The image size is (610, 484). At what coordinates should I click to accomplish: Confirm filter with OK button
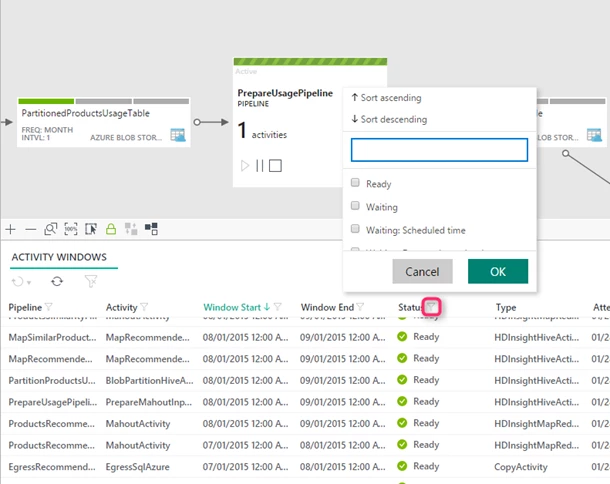point(498,272)
